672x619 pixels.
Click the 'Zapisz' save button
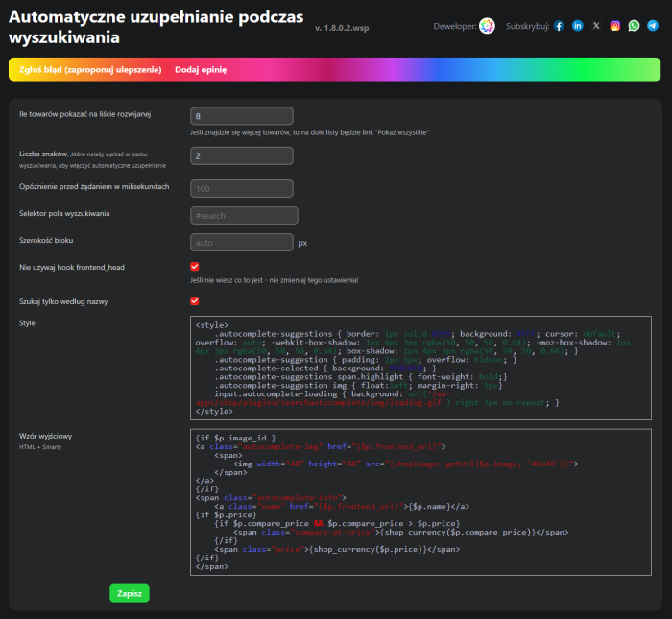tap(130, 593)
